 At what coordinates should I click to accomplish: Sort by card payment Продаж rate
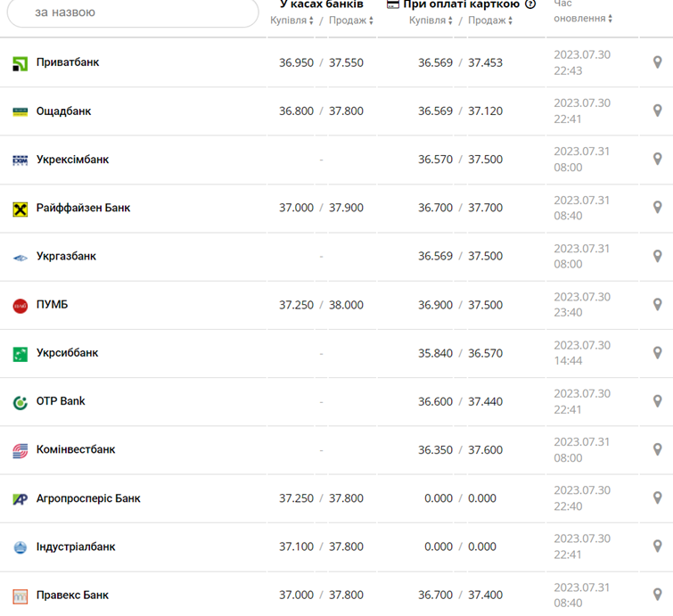pos(490,21)
